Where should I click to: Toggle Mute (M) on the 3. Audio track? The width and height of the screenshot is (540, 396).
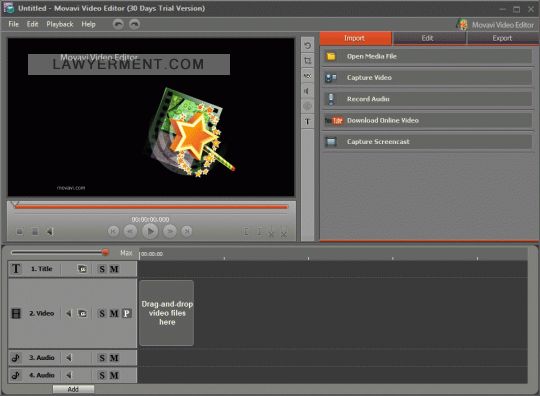click(114, 358)
